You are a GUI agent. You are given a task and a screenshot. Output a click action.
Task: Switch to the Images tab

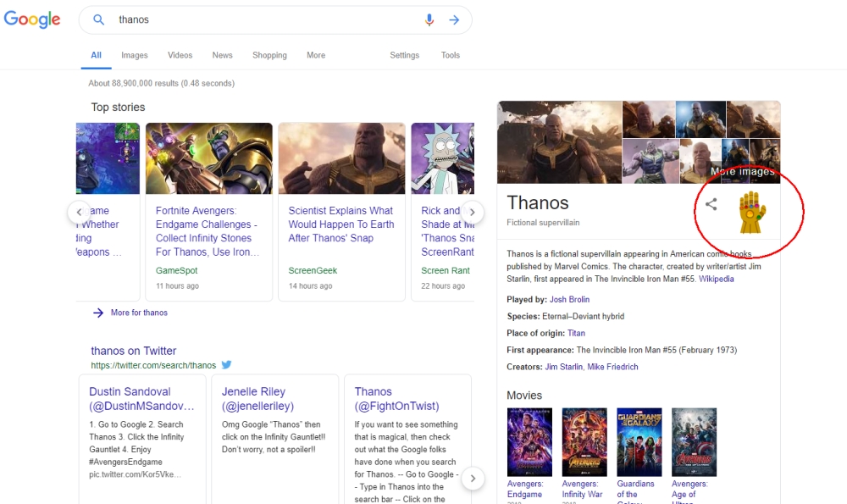click(x=134, y=55)
